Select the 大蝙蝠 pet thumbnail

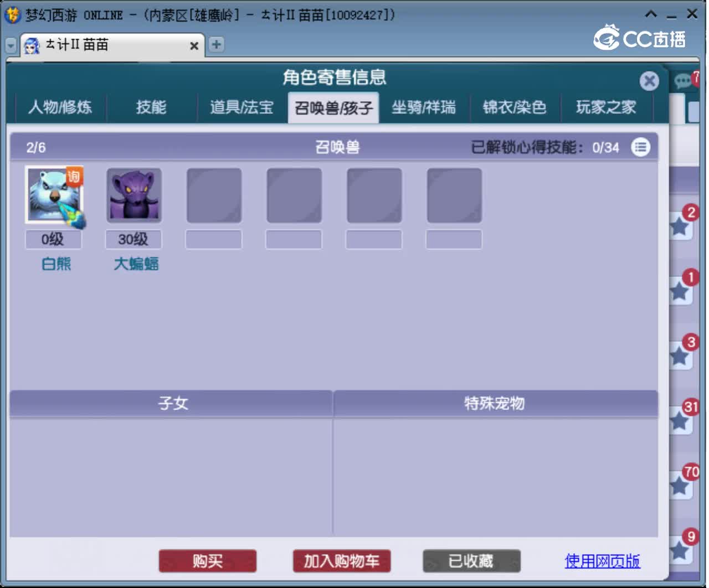[x=133, y=195]
